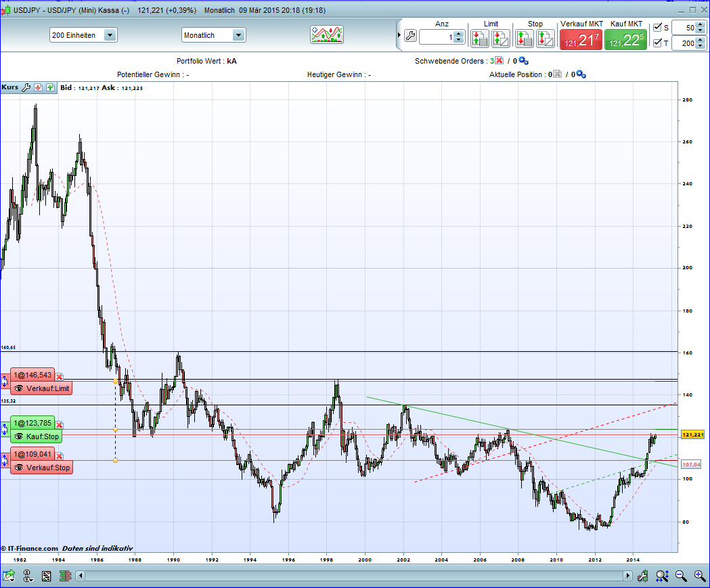The image size is (710, 588).
Task: Click second Stop order icon
Action: pyautogui.click(x=546, y=39)
